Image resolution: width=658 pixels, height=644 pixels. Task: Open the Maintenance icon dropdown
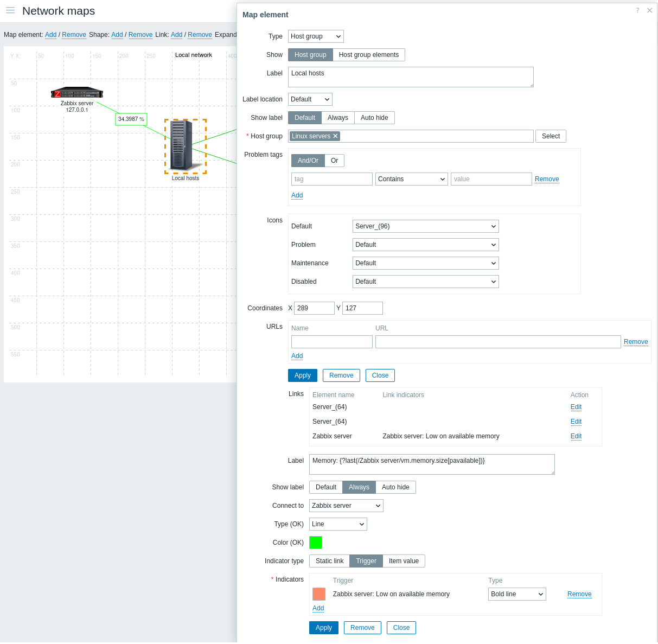(x=426, y=263)
